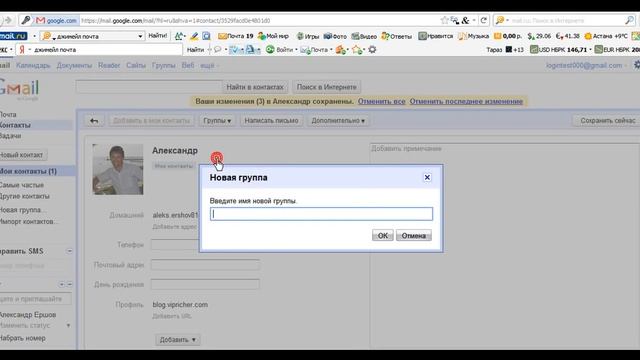The width and height of the screenshot is (640, 360).
Task: Click Нравится on the toolbar
Action: coord(436,36)
